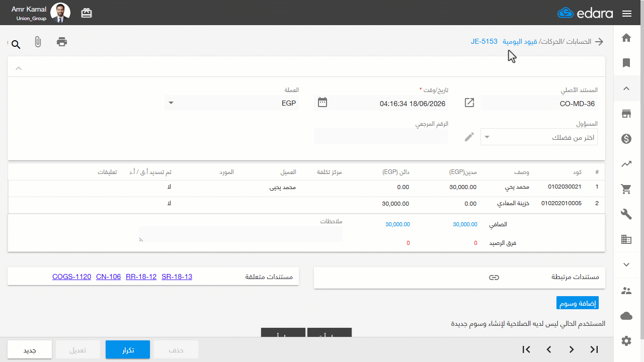Click the ملاحظات notes text area
This screenshot has width=644, height=362.
coord(240,234)
